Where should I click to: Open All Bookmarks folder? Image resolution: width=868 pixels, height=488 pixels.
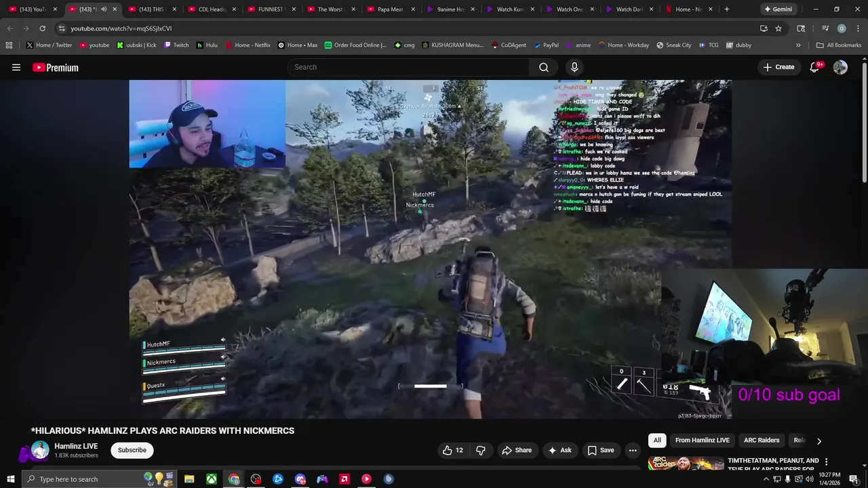(839, 45)
